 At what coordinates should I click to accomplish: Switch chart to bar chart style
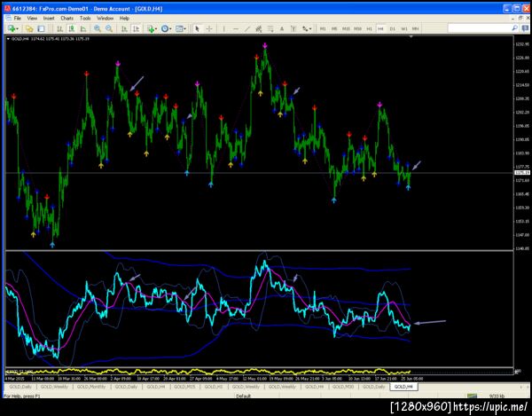(60, 29)
